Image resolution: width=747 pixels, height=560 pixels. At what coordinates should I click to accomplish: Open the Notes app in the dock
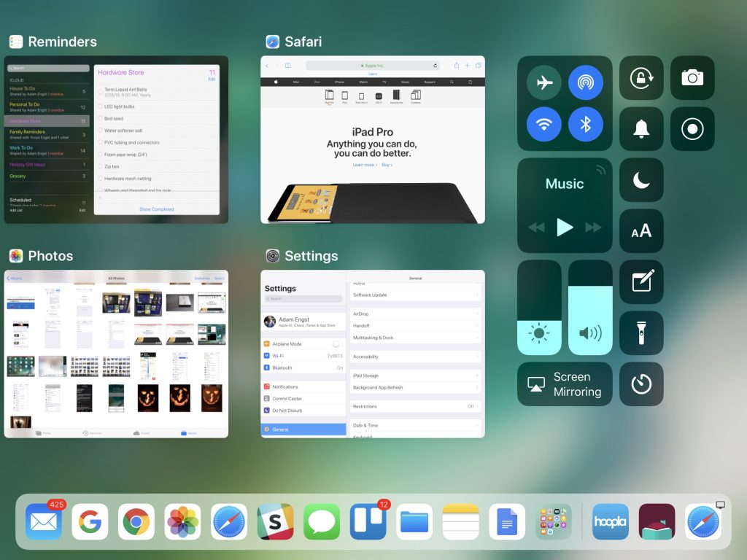[461, 521]
